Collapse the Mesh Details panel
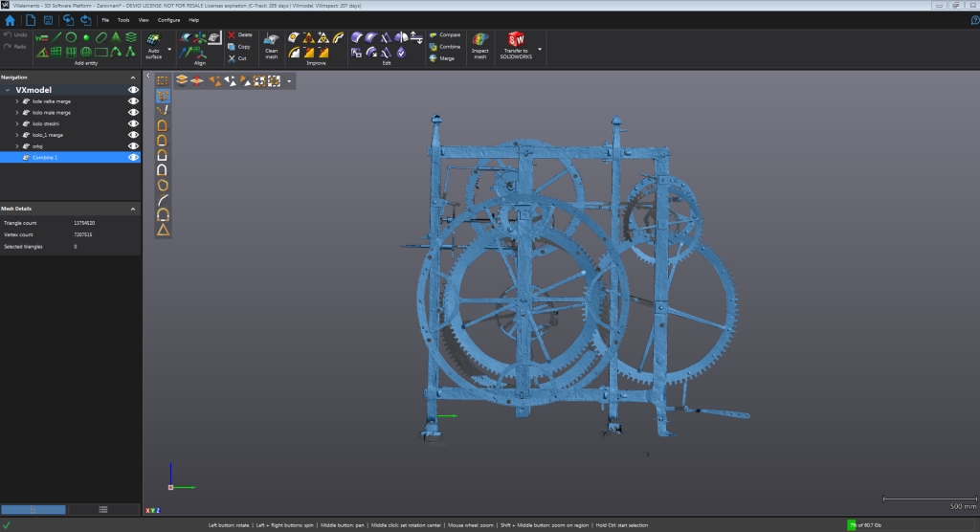 tap(134, 208)
